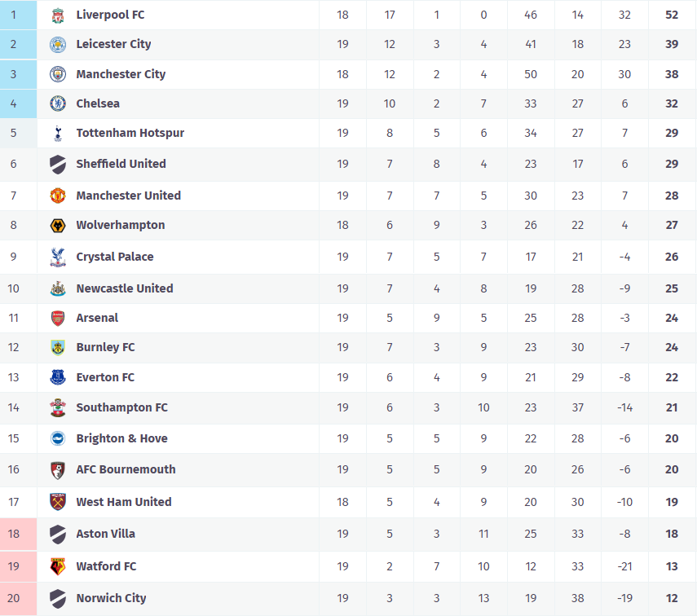Image resolution: width=697 pixels, height=616 pixels.
Task: Open the Newcastle United team link
Action: click(x=124, y=288)
